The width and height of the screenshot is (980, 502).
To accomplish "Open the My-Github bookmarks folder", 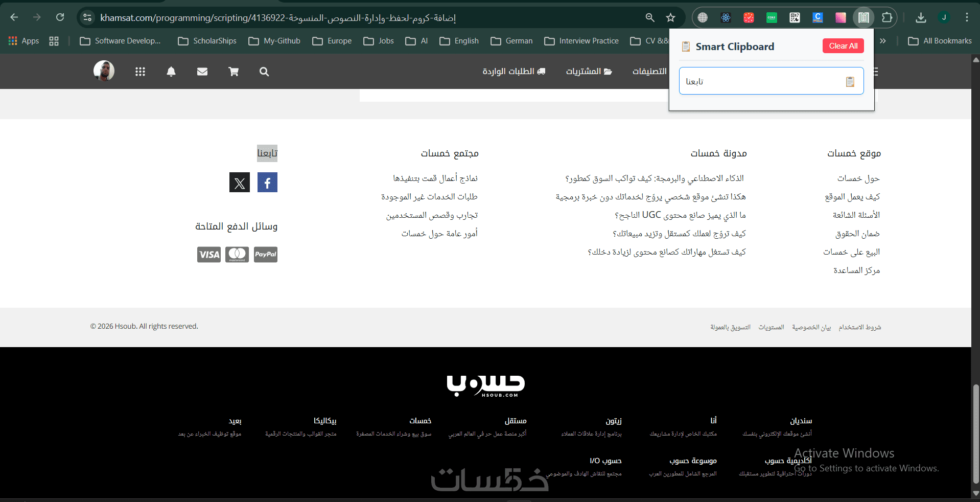I will click(274, 41).
